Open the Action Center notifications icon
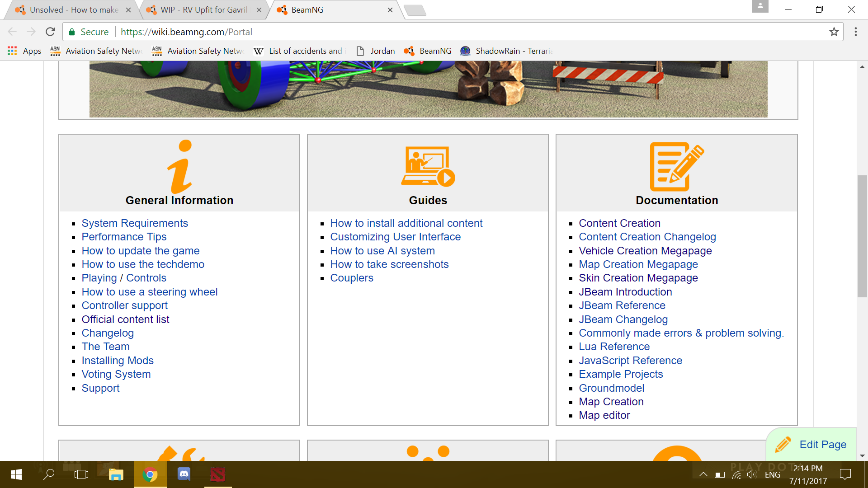868x488 pixels. click(x=845, y=474)
